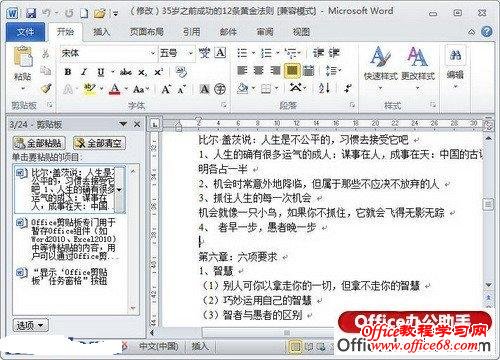Screen dimensions: 500x360
Task: Click the Numbering list icon
Action: click(x=266, y=53)
